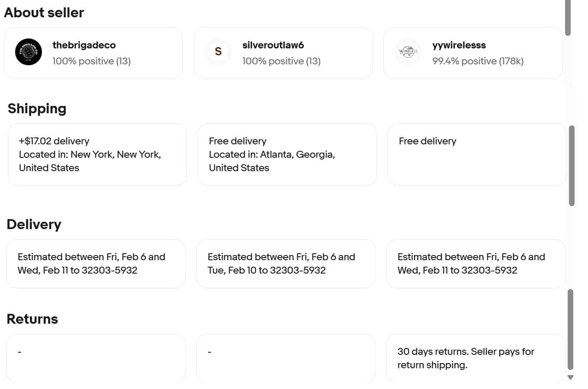Screen dimensions: 588x389
Task: Select the Atlanta, Georgia shipping card
Action: point(287,154)
